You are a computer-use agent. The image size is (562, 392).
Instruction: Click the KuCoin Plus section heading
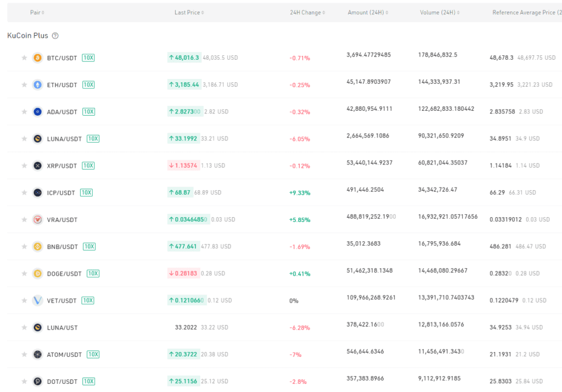coord(27,36)
